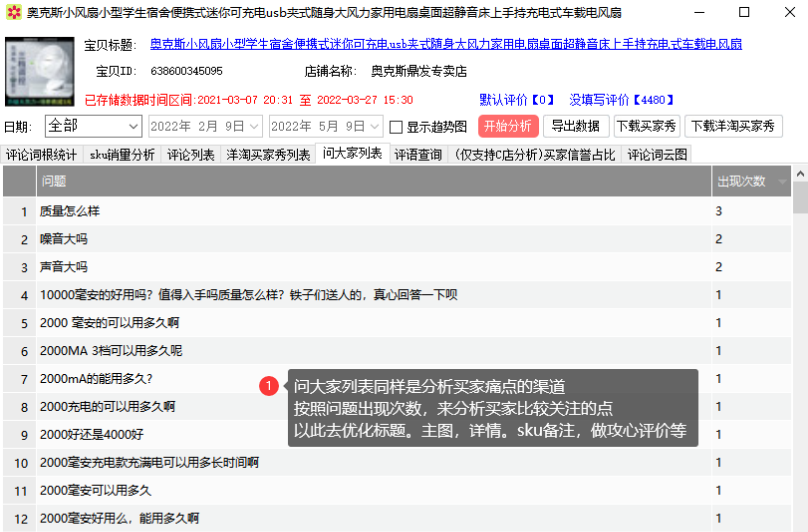Image resolution: width=808 pixels, height=532 pixels.
Task: Open the 评论词云图 tab
Action: 657,154
